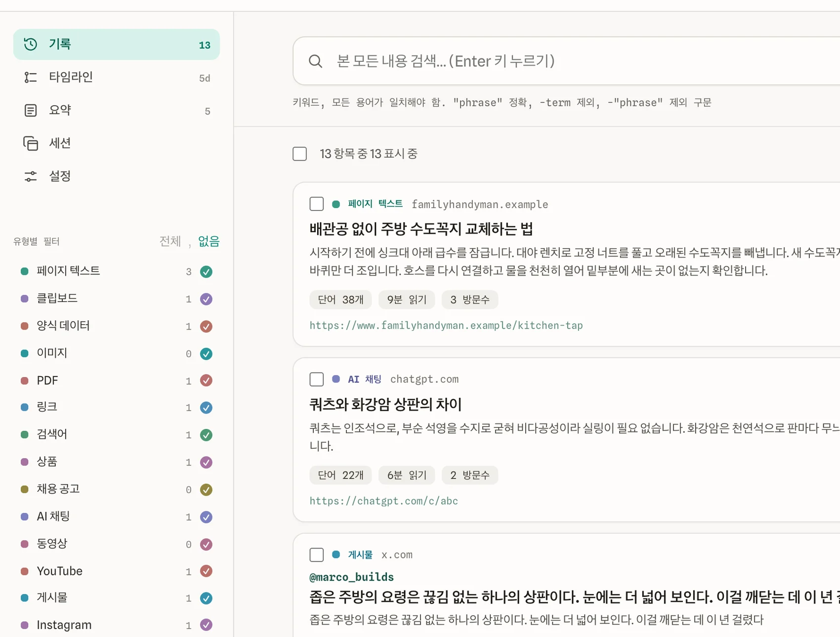840x637 pixels.
Task: Open the 설정 settings section
Action: (x=117, y=176)
